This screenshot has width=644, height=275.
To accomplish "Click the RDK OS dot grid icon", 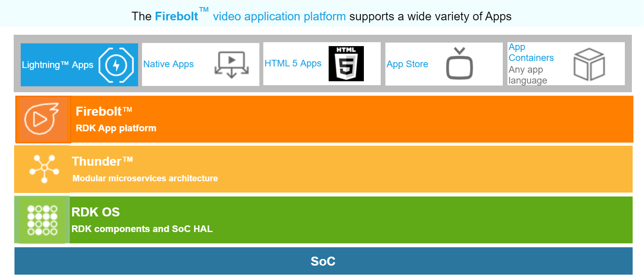I will [x=42, y=220].
